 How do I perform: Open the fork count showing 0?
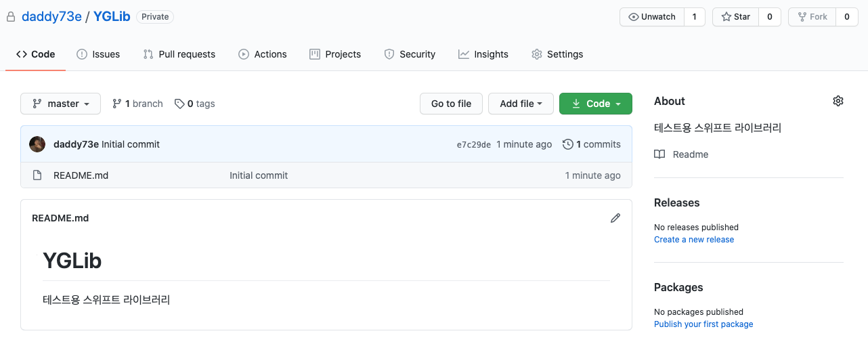click(x=846, y=17)
